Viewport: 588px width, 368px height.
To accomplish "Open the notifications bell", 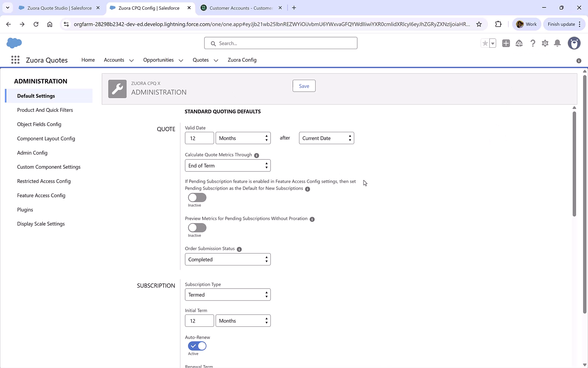I will (557, 43).
